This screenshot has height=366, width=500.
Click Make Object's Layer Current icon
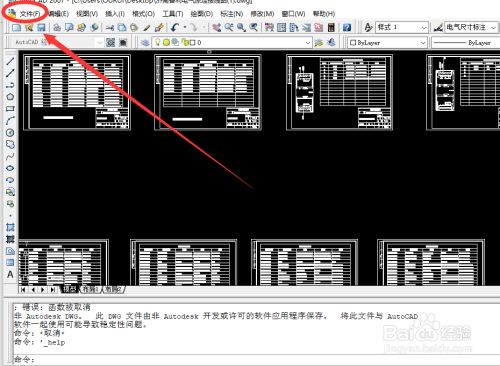click(x=319, y=42)
